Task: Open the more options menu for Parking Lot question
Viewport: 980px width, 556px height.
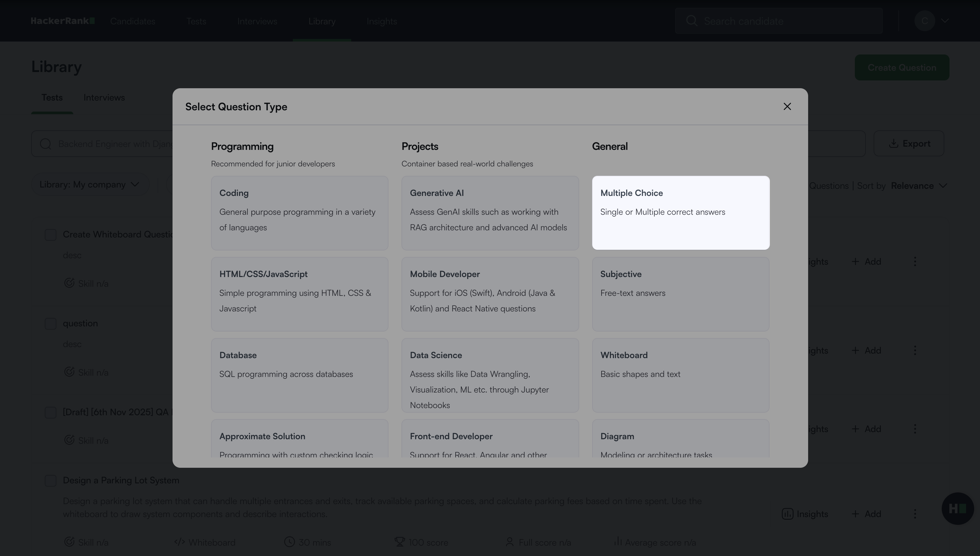Action: (x=915, y=514)
